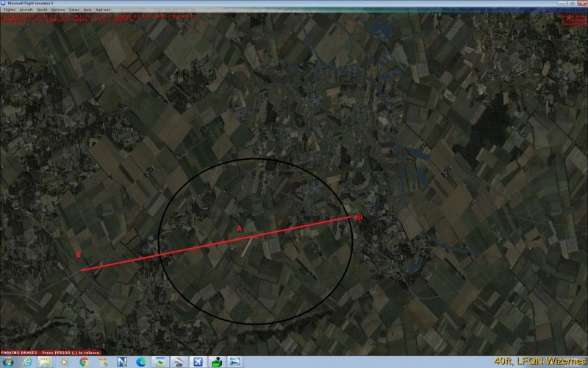Open the orange media player taskbar icon
The image size is (588, 368).
coord(64,362)
